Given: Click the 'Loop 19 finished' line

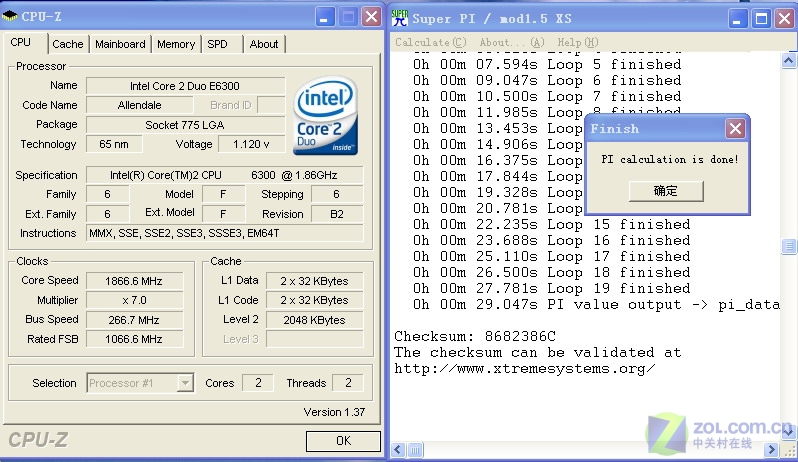Looking at the screenshot, I should [x=552, y=288].
